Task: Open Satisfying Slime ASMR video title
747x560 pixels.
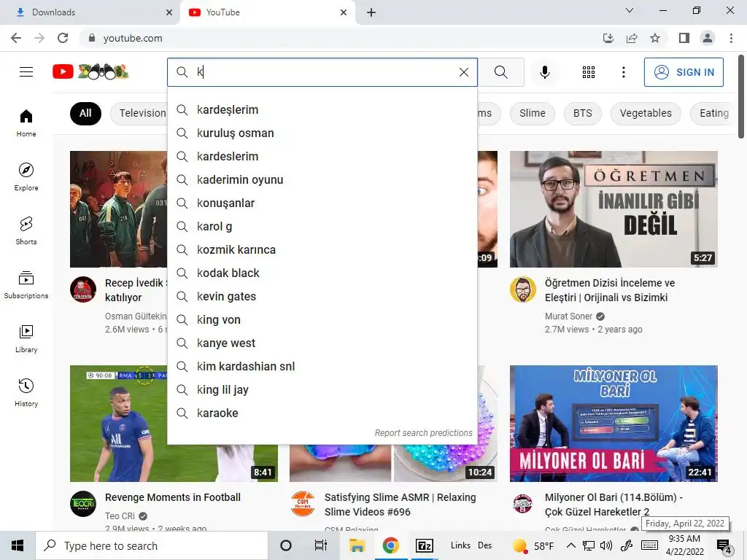Action: coord(400,505)
